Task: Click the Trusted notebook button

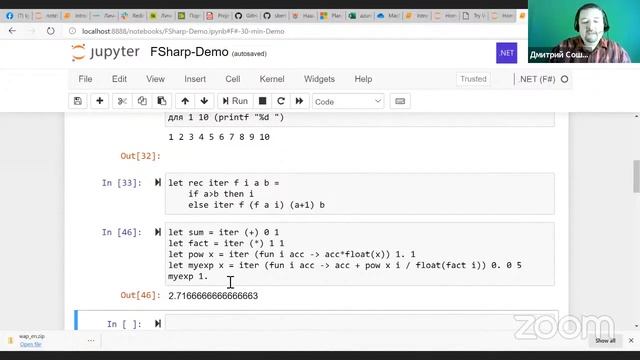Action: click(473, 79)
